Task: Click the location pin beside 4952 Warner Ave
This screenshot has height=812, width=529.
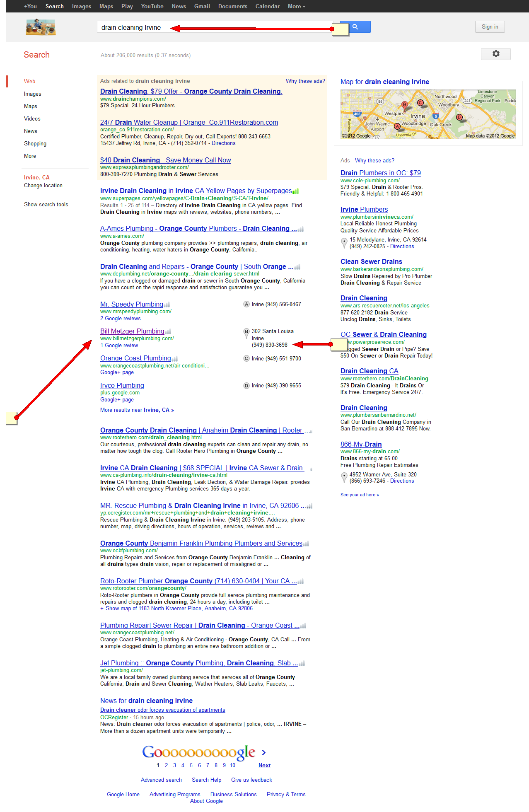Action: coord(344,478)
